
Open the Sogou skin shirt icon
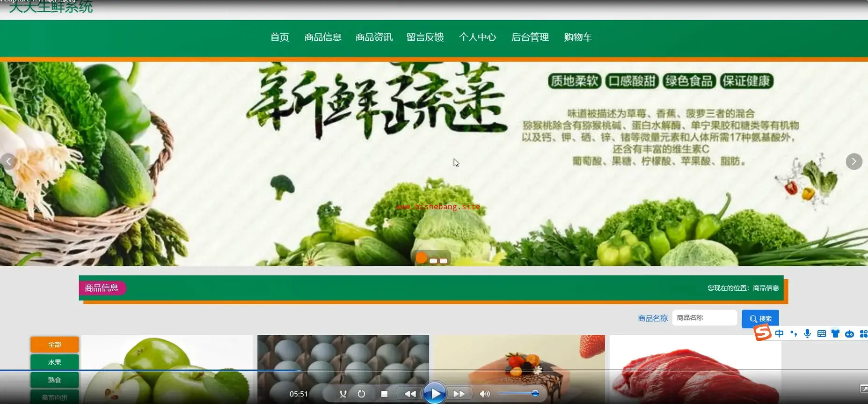[835, 334]
